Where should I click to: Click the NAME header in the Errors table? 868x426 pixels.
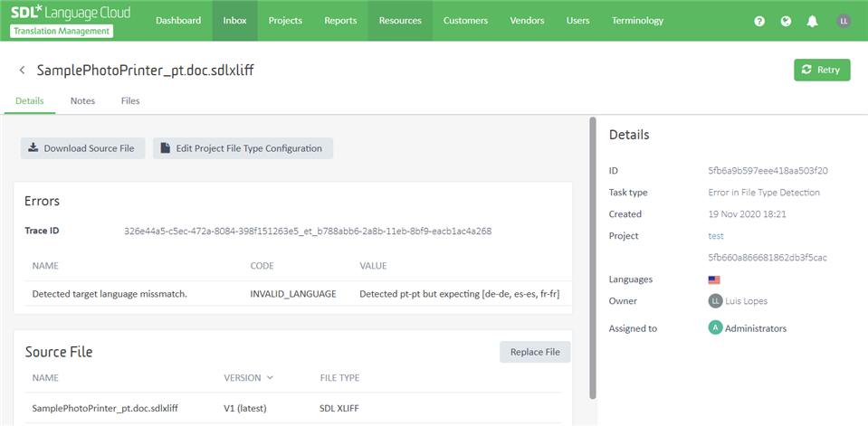tap(45, 266)
